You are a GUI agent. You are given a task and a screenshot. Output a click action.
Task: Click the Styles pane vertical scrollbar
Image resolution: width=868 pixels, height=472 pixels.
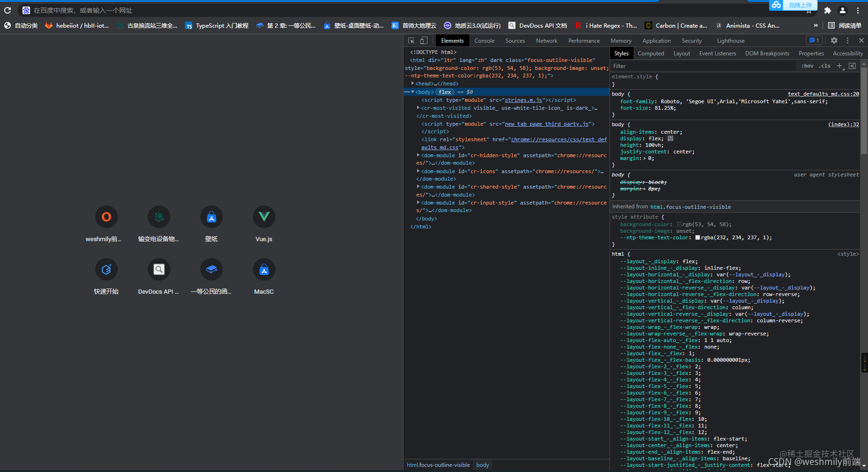(864, 111)
